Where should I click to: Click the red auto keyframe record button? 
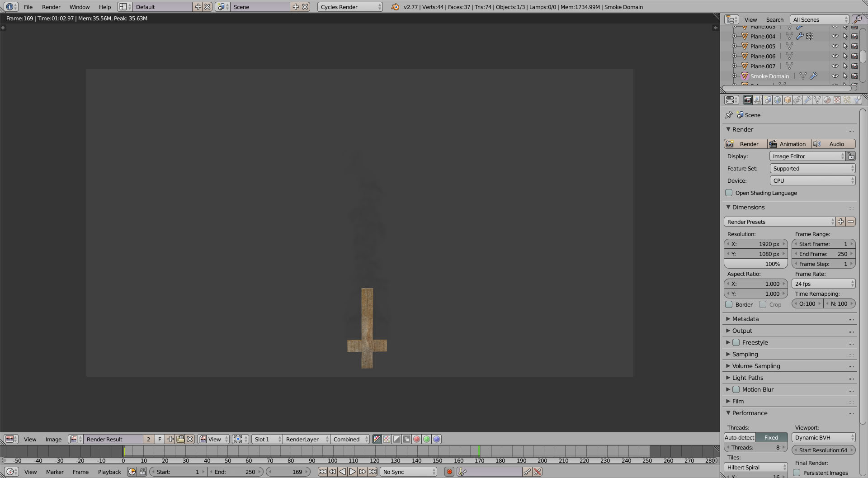tap(449, 472)
